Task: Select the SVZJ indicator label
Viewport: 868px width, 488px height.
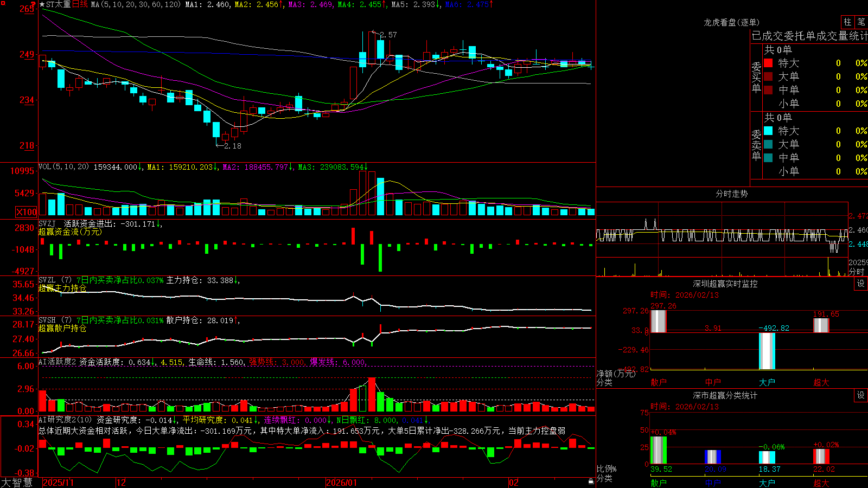Action: 47,223
